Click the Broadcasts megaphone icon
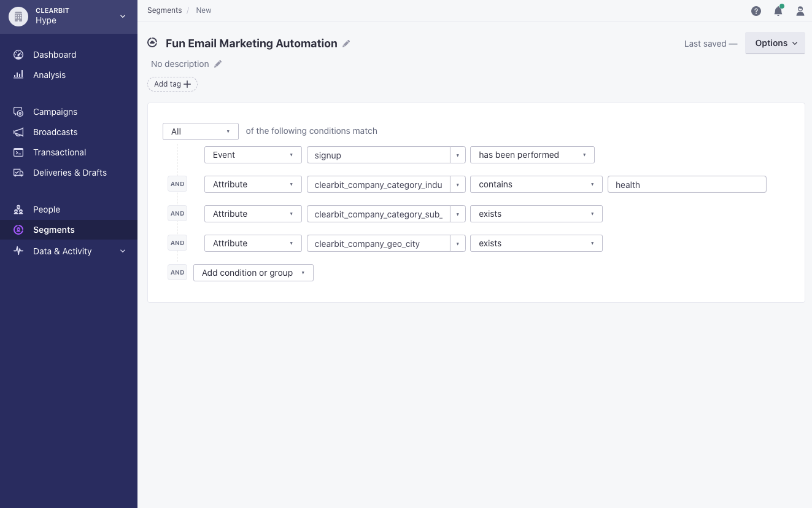This screenshot has width=812, height=508. 18,132
